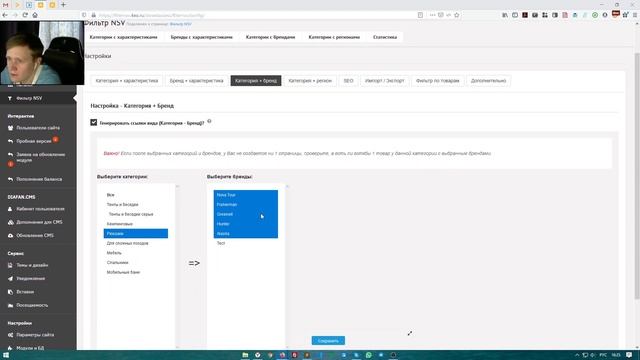Select the Категория + бренд settings tab
Image resolution: width=640 pixels, height=360 pixels.
[x=256, y=81]
